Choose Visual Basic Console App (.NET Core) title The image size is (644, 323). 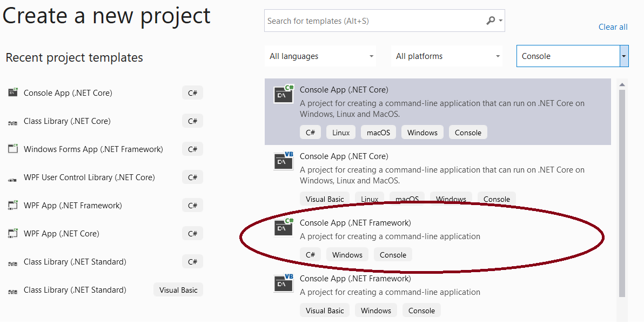344,156
